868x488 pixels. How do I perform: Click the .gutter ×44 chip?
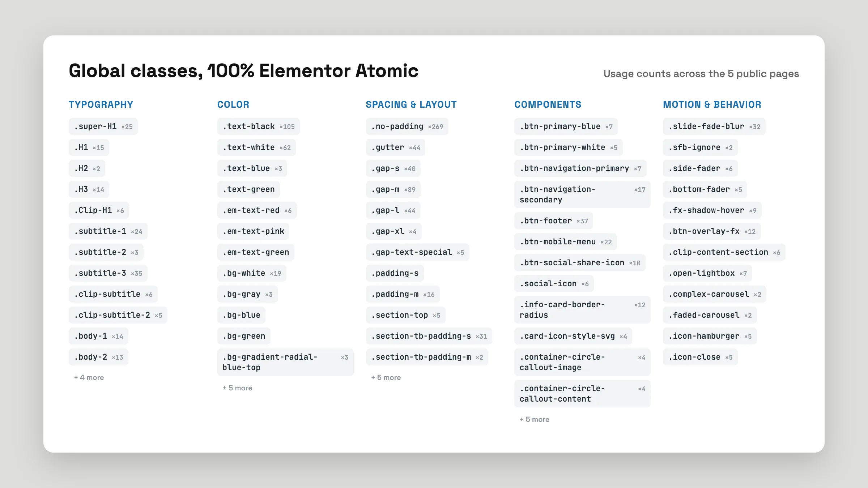click(x=396, y=147)
